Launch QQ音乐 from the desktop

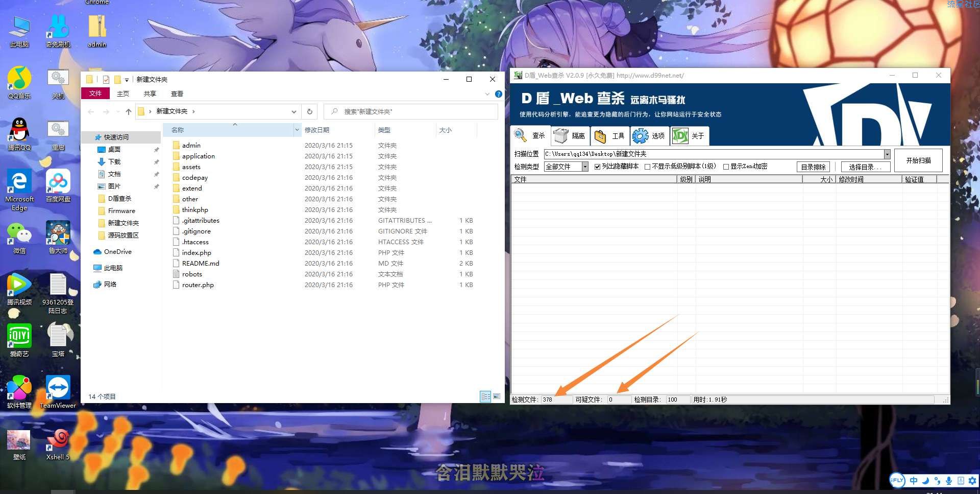[x=19, y=83]
